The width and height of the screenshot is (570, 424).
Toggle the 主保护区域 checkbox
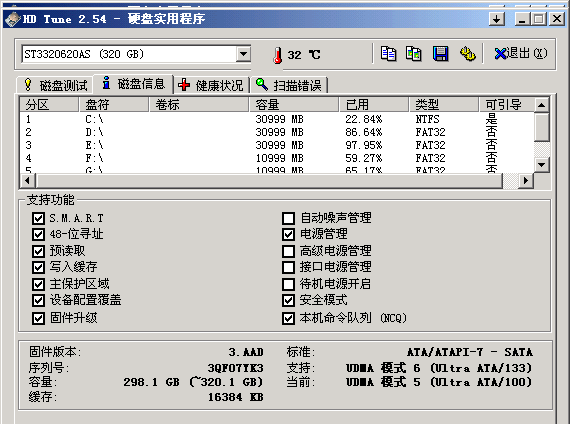point(39,284)
